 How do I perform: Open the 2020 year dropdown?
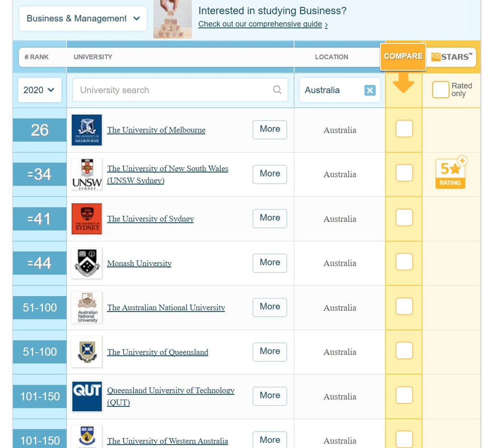coord(40,90)
